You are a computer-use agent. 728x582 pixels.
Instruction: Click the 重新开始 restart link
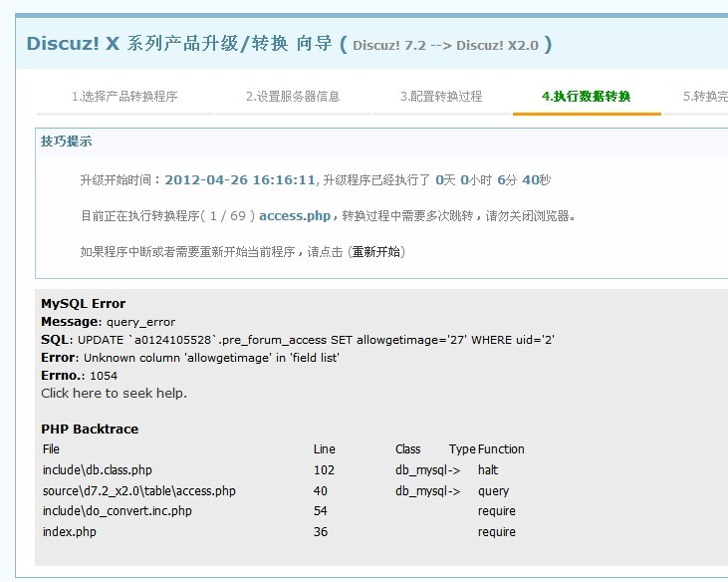tap(376, 252)
